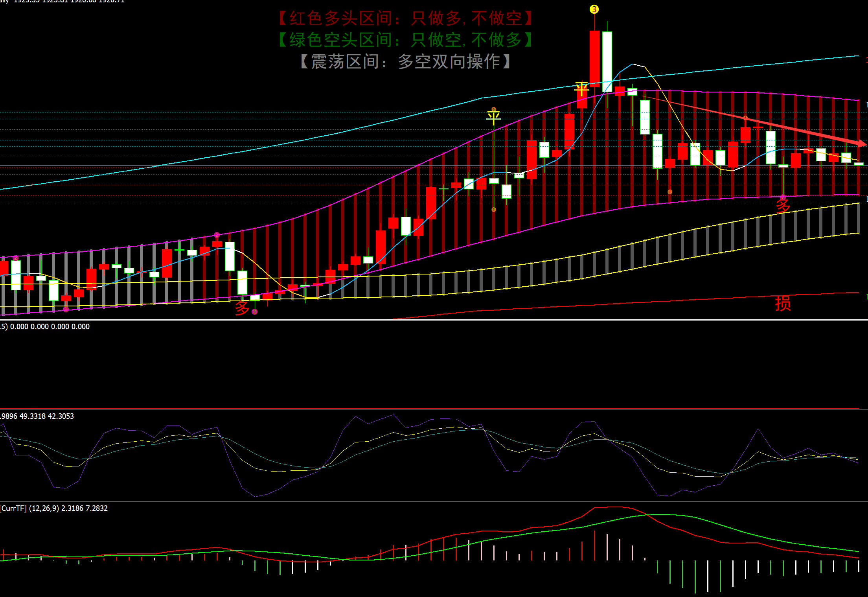
Task: Click the orange dot below the long green wick
Action: click(x=494, y=210)
